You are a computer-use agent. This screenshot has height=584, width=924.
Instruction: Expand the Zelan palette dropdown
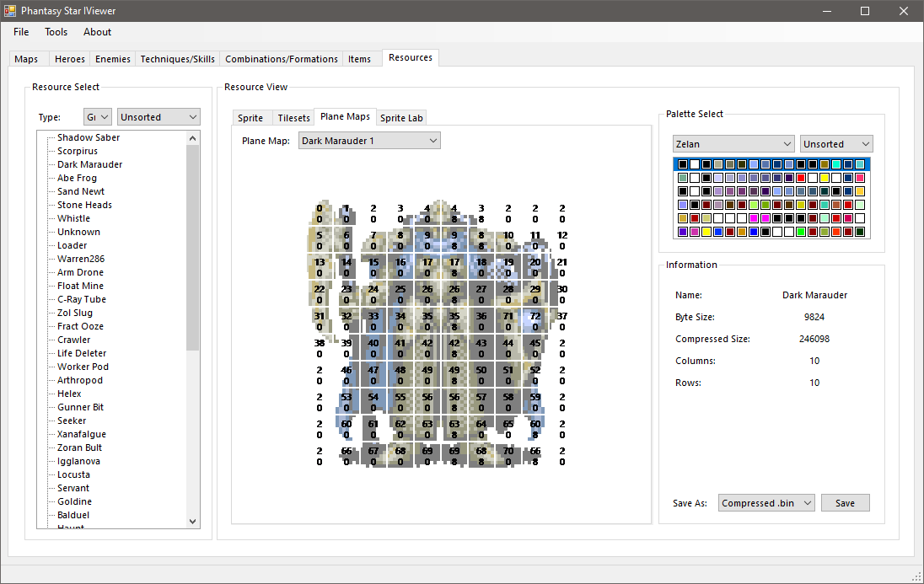(x=733, y=144)
